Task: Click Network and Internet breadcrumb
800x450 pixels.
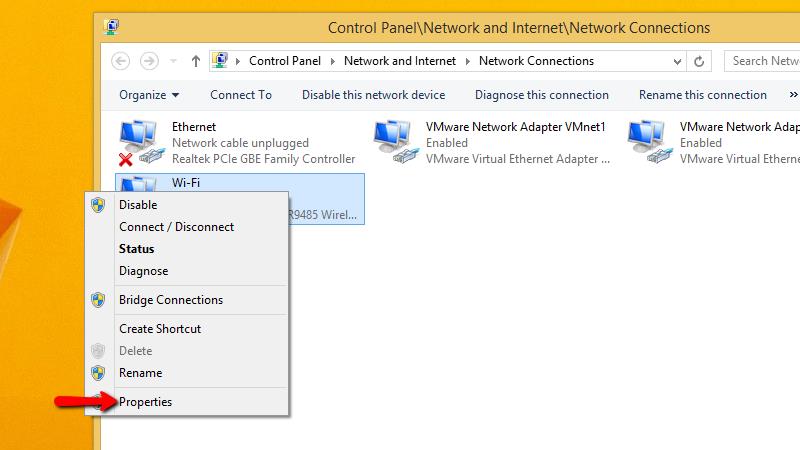Action: point(399,61)
